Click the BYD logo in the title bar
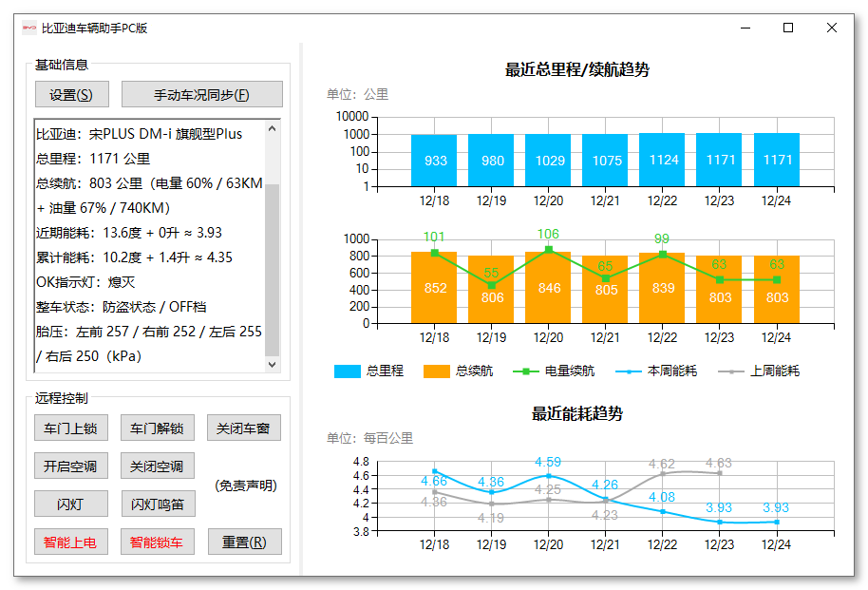Screen dimensions: 868x590 [x=28, y=29]
